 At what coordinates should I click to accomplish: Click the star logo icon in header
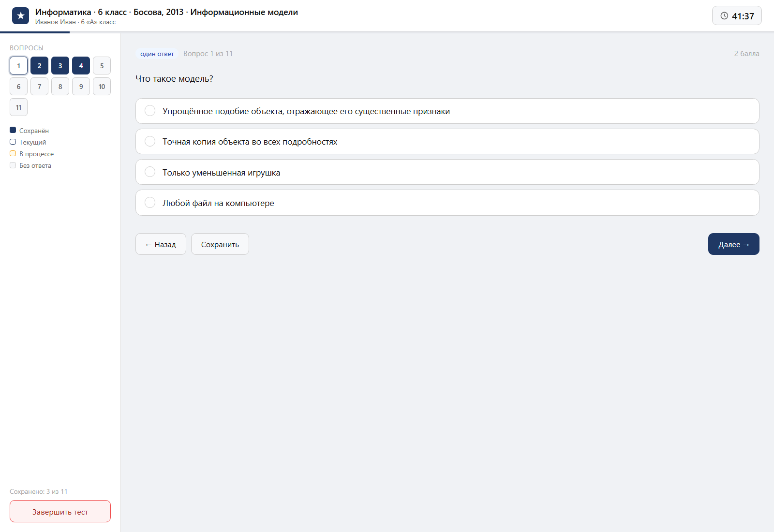(20, 16)
